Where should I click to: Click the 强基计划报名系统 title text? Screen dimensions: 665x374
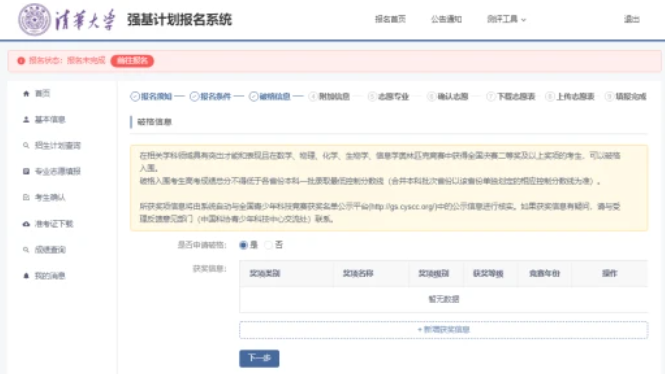(179, 20)
